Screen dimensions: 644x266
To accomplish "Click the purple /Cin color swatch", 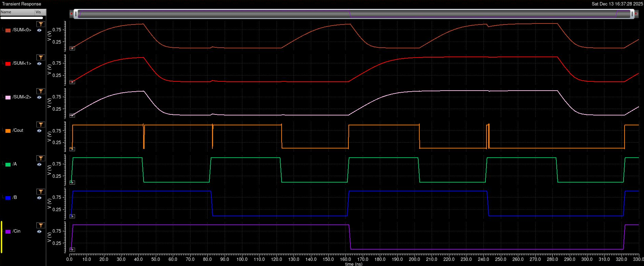I will [8, 232].
